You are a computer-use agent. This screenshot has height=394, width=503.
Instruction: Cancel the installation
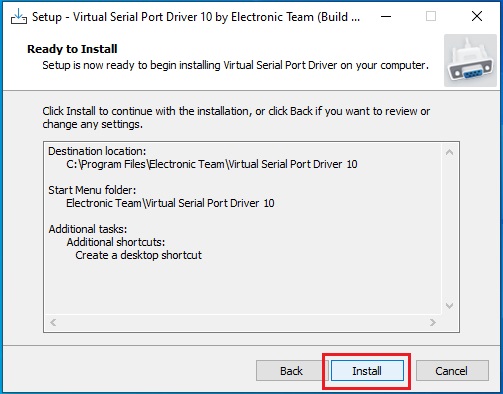452,371
